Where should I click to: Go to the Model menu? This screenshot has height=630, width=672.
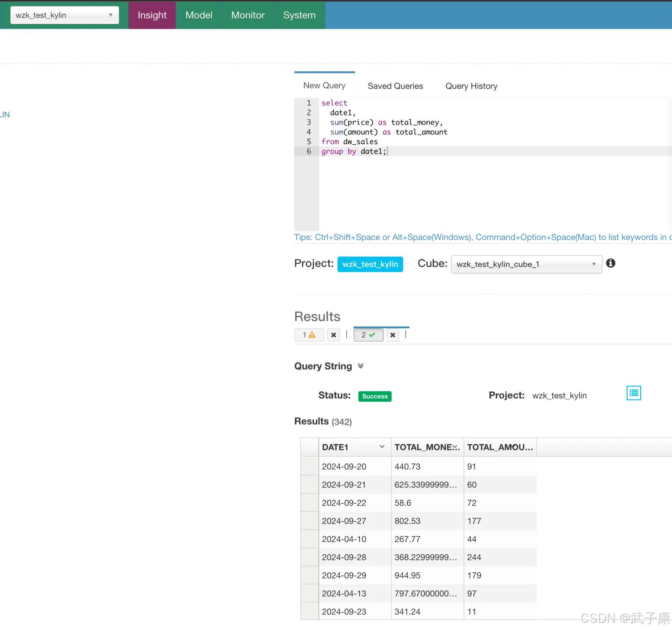pyautogui.click(x=199, y=15)
